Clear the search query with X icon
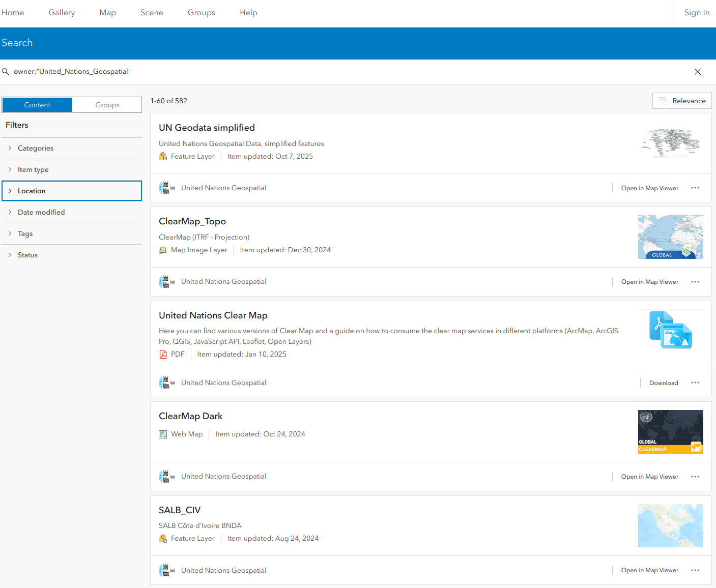 pyautogui.click(x=697, y=72)
